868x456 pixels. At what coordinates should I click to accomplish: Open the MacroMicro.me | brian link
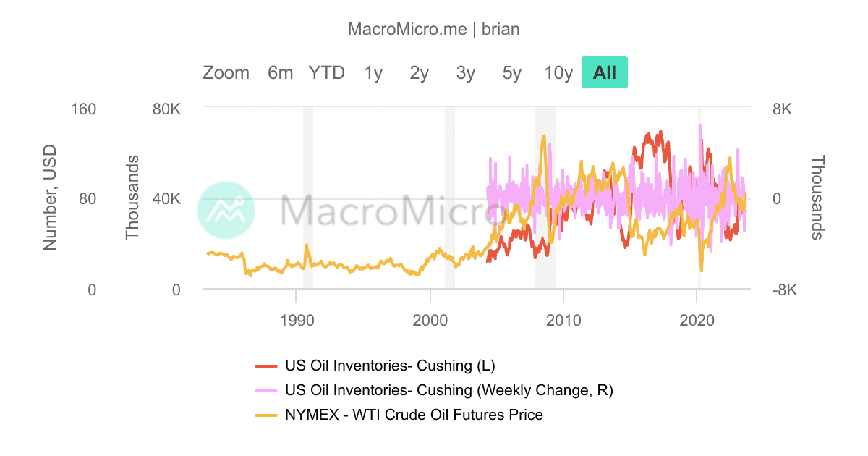click(x=434, y=29)
